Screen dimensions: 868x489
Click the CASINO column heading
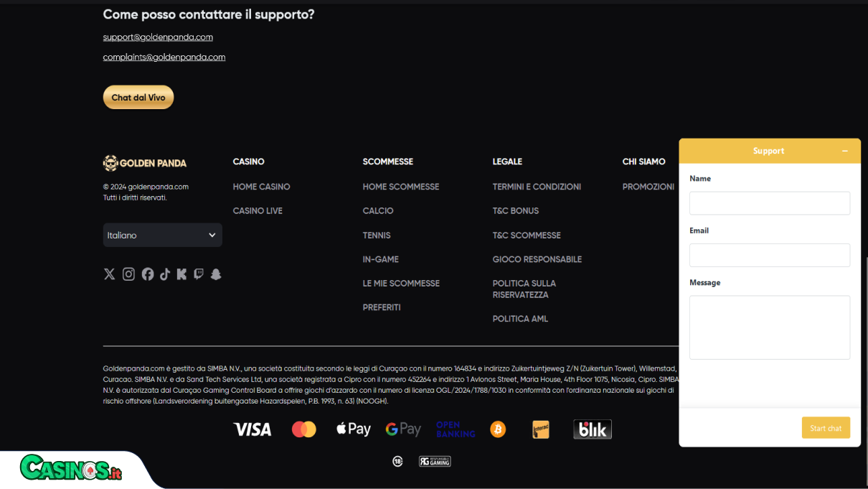pyautogui.click(x=249, y=162)
